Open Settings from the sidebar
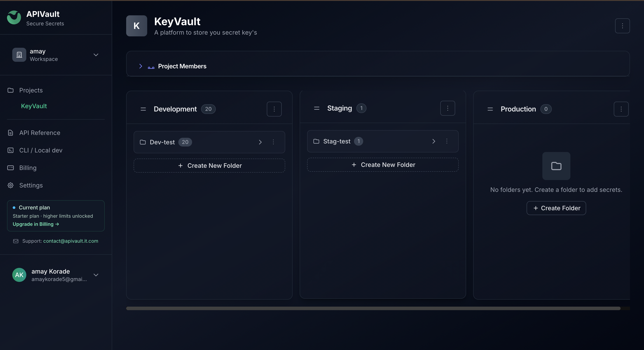 (x=31, y=185)
